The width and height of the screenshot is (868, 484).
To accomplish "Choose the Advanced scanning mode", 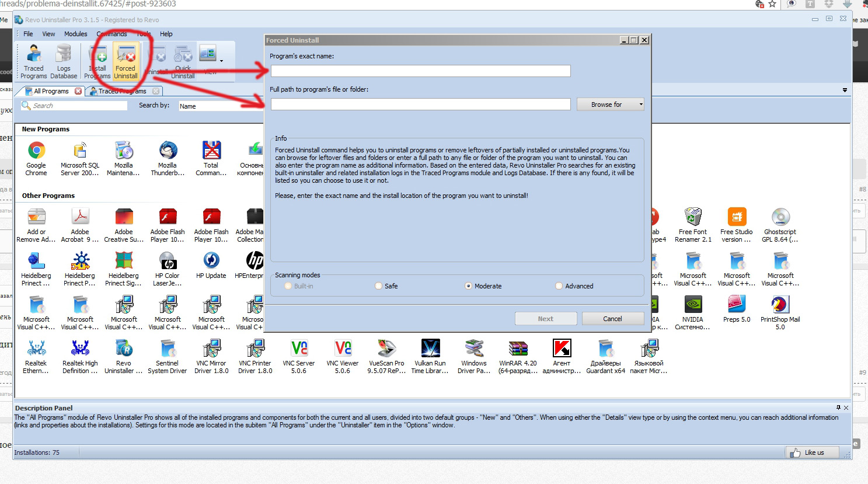I will pyautogui.click(x=574, y=286).
